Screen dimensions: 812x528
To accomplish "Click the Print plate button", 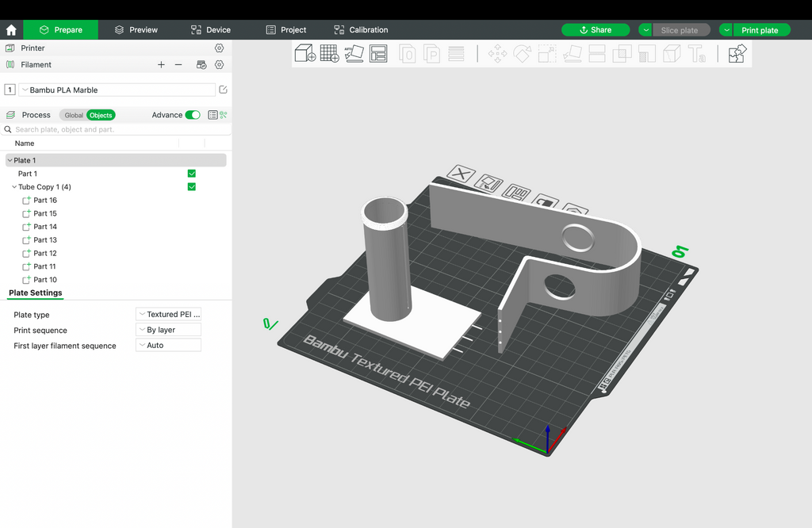I will pos(760,30).
